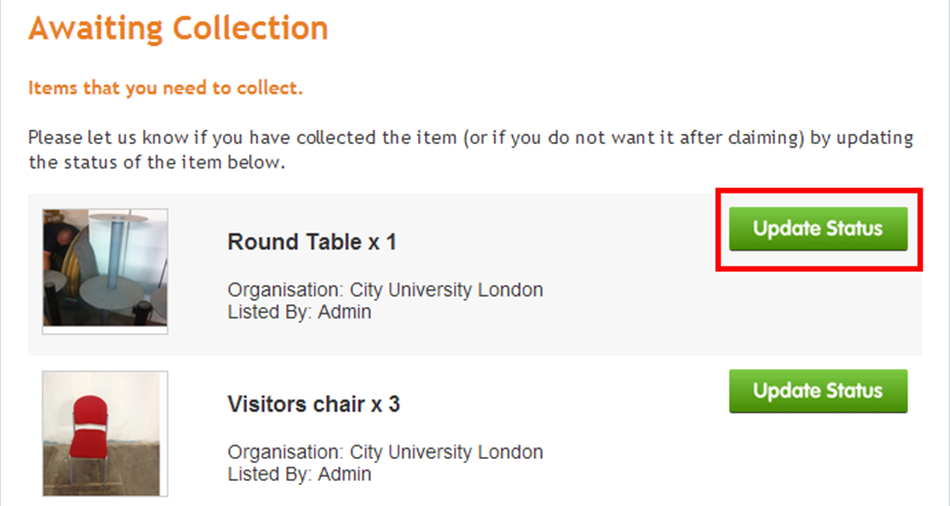Open the red Visitors chair photo thumbnail
This screenshot has width=950, height=506.
pyautogui.click(x=105, y=434)
